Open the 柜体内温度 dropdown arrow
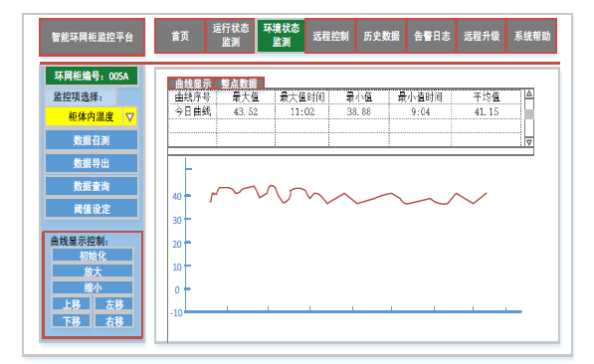594x364 pixels. pyautogui.click(x=129, y=117)
